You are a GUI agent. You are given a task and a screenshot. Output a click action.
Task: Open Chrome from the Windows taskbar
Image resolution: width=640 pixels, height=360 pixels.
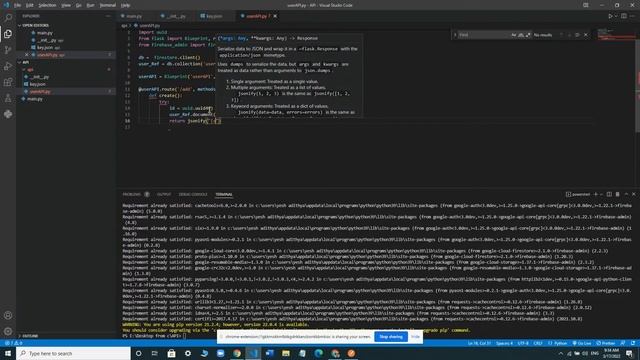click(237, 353)
